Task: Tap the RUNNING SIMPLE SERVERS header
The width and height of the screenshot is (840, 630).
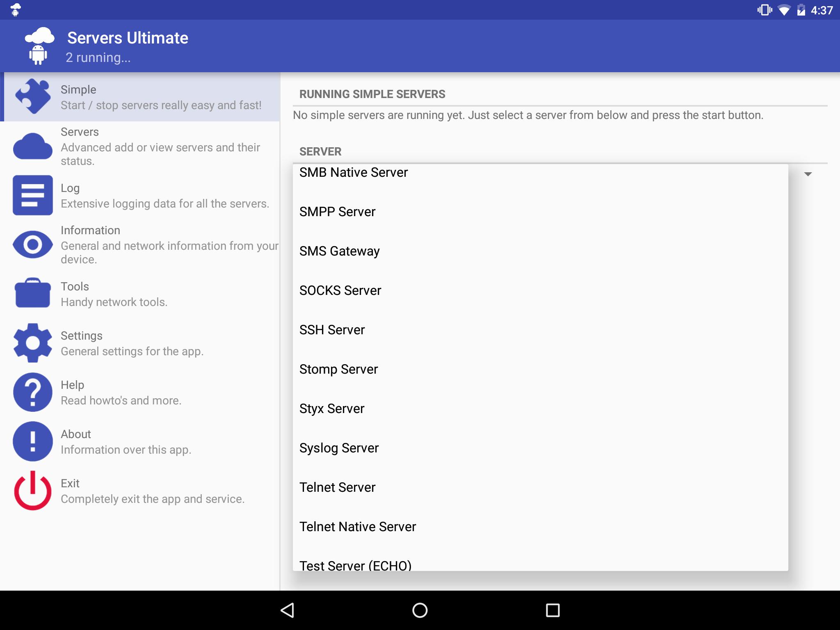Action: click(372, 94)
